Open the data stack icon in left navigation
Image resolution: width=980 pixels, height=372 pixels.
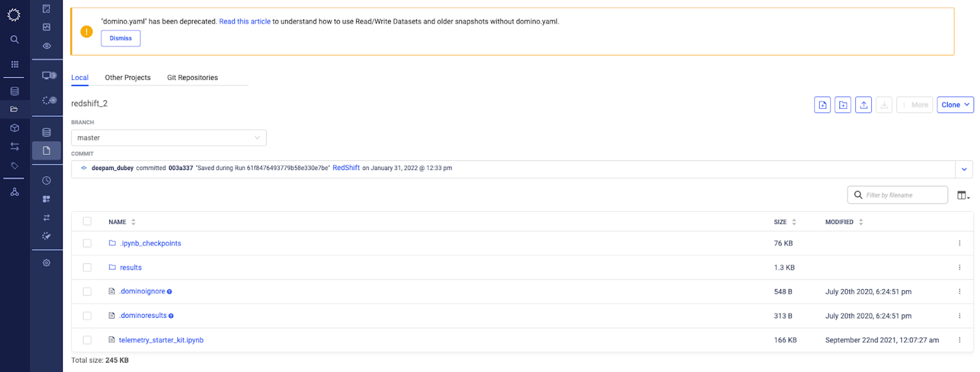coord(14,91)
